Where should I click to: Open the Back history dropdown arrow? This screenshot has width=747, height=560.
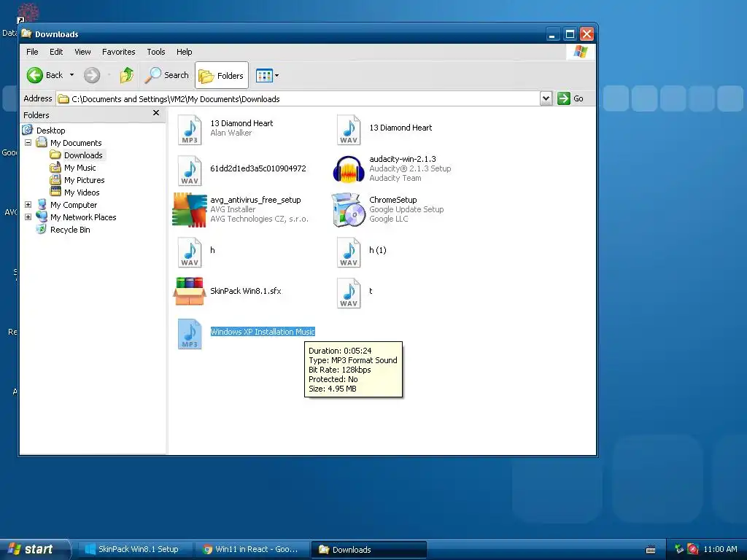click(x=72, y=75)
